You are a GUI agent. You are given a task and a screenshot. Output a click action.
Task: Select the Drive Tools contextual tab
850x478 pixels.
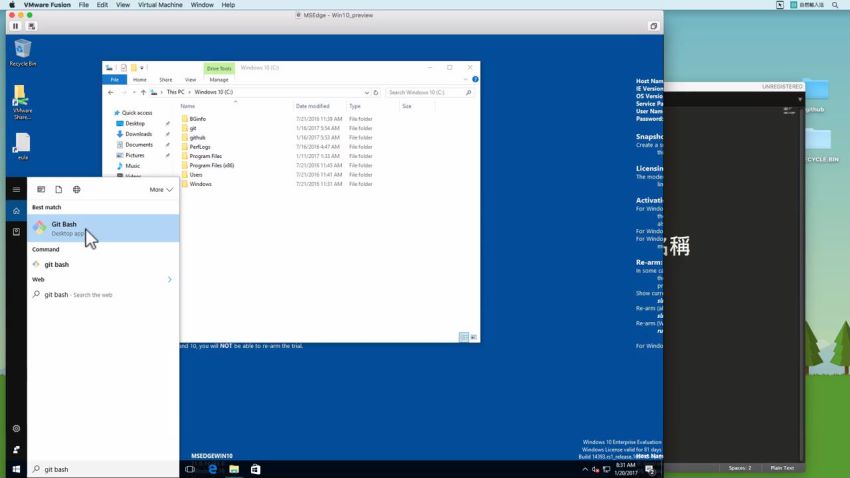tap(219, 68)
